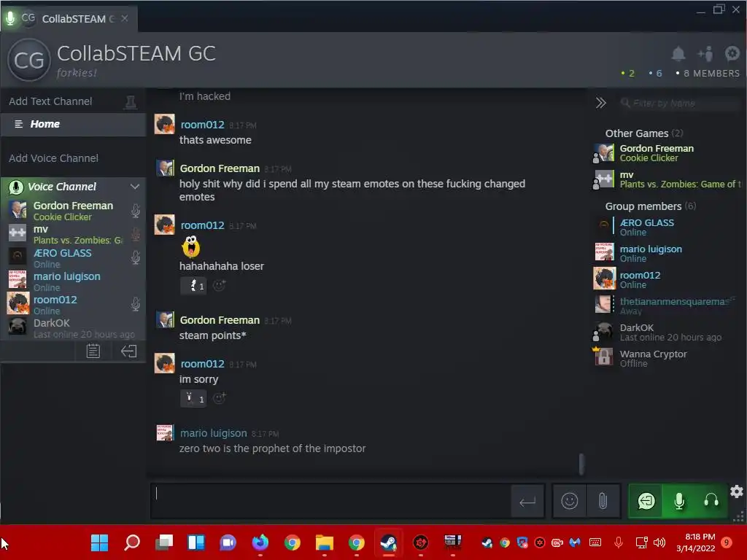Open the volume control in system tray
Viewport: 747px width, 560px height.
pos(659,542)
